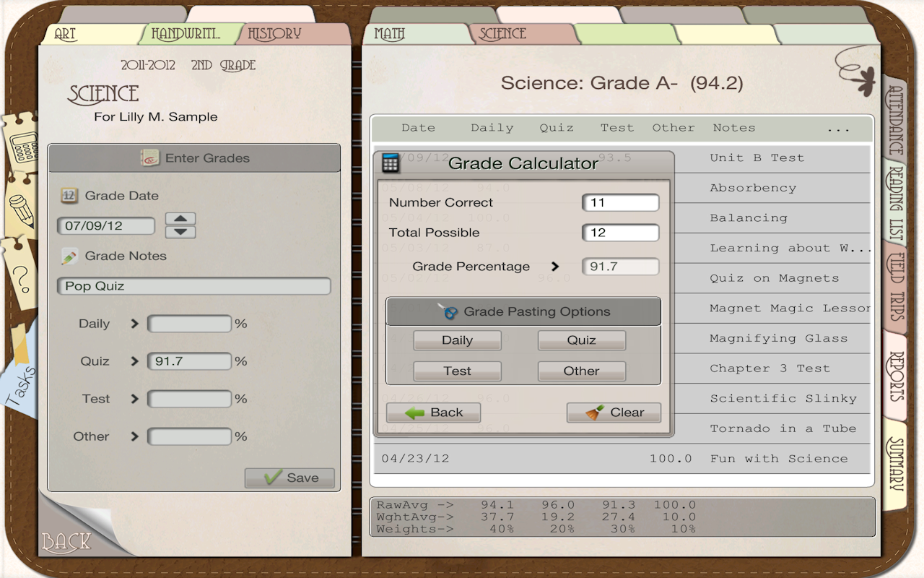Click the Enter Grades header icon
This screenshot has height=578, width=924.
coord(150,158)
